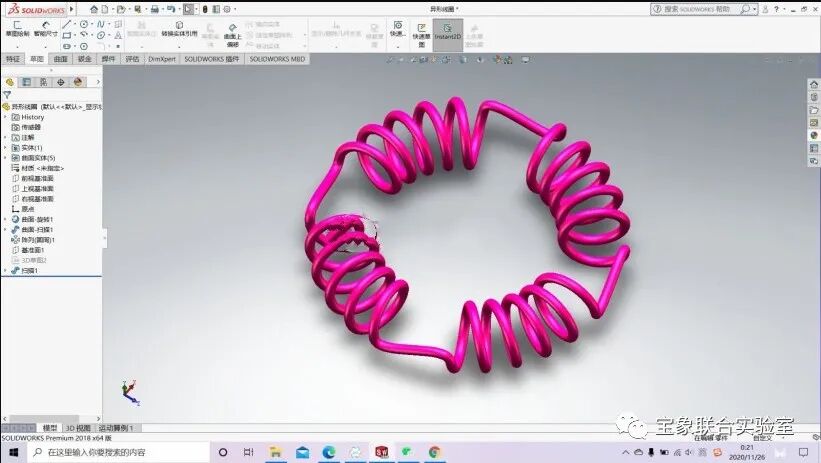Open the Windows Start button
Viewport: 821px width, 463px height.
[14, 452]
